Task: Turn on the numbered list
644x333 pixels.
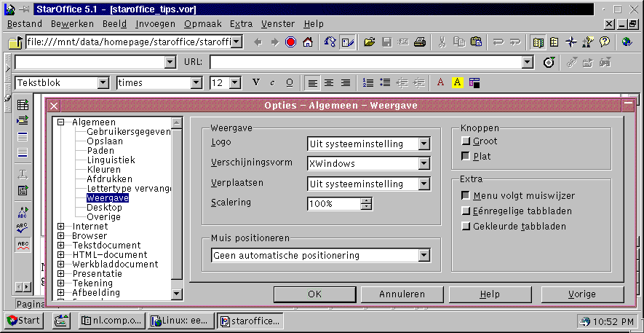Action: 368,82
